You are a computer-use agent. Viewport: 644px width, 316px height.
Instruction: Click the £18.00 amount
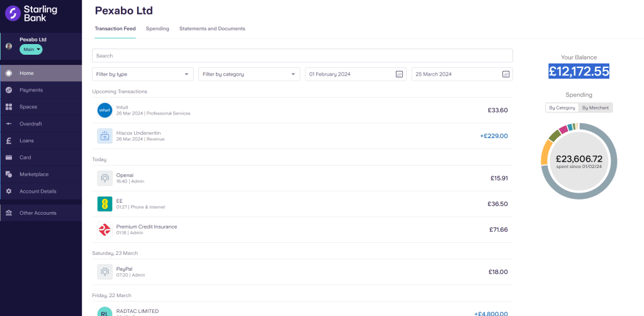pos(498,272)
